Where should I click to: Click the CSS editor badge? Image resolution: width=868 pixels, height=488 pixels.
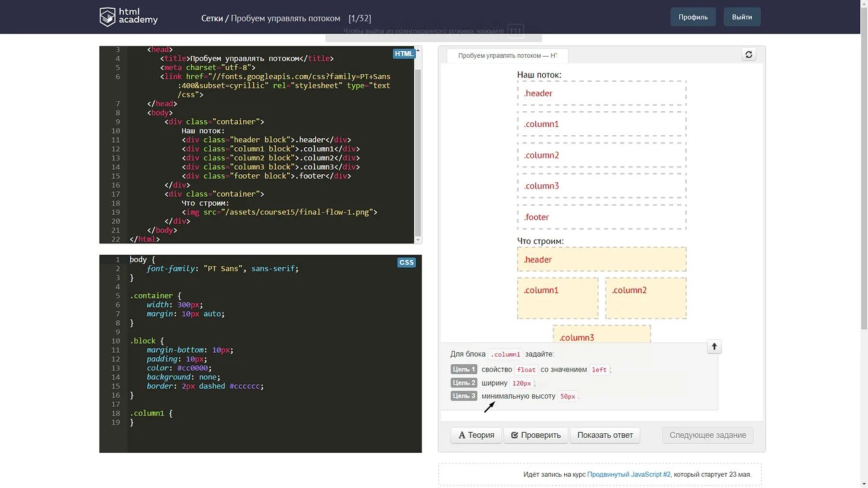(406, 262)
